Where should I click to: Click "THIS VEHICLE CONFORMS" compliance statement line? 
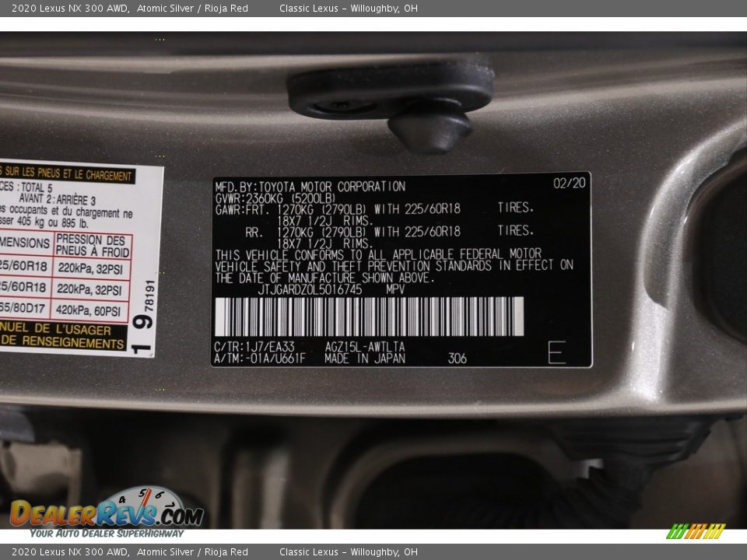(x=378, y=254)
